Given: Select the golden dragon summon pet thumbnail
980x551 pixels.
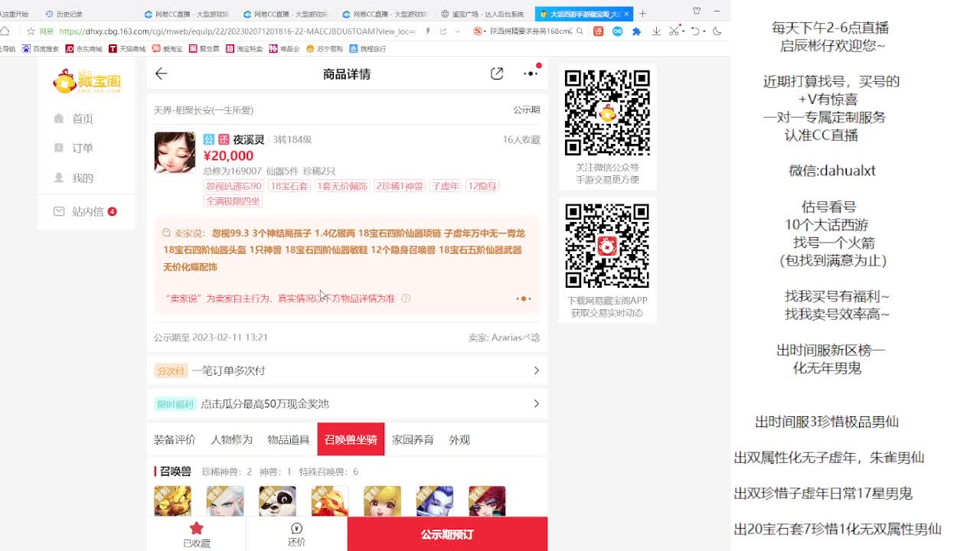Looking at the screenshot, I should point(173,501).
